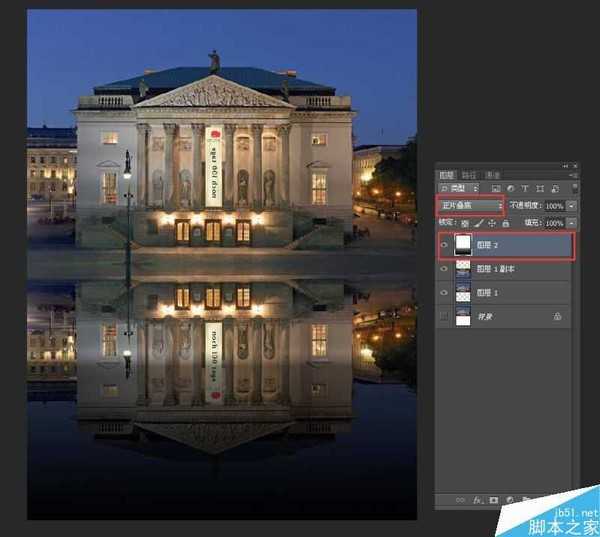Expand the opacity (不透明度) slider arrow

click(572, 206)
